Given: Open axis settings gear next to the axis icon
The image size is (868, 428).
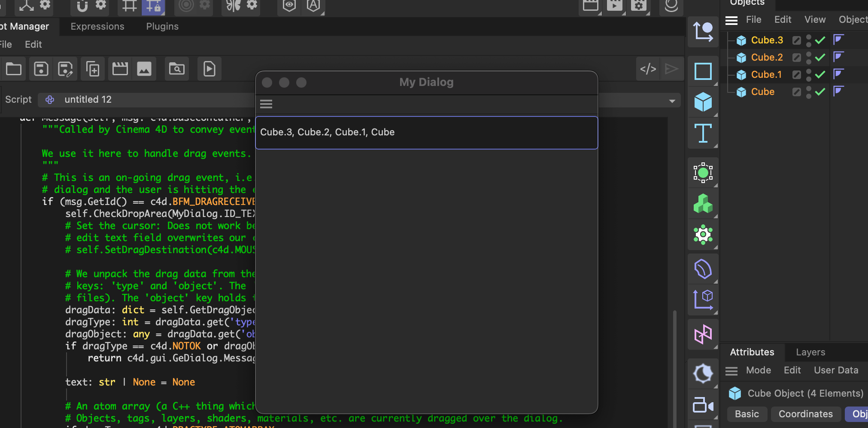Looking at the screenshot, I should click(x=45, y=5).
